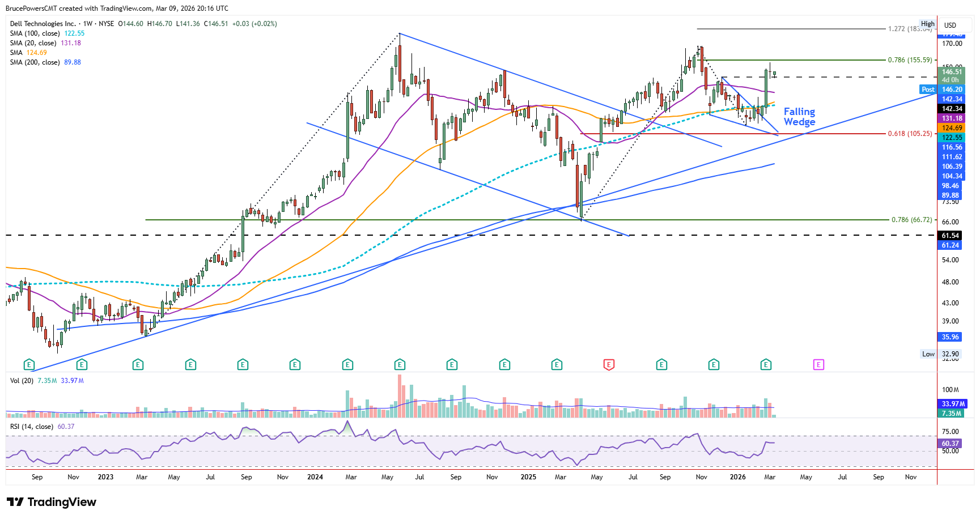Image resolution: width=980 pixels, height=519 pixels.
Task: Open the Vol (20) indicator legend
Action: coord(22,381)
